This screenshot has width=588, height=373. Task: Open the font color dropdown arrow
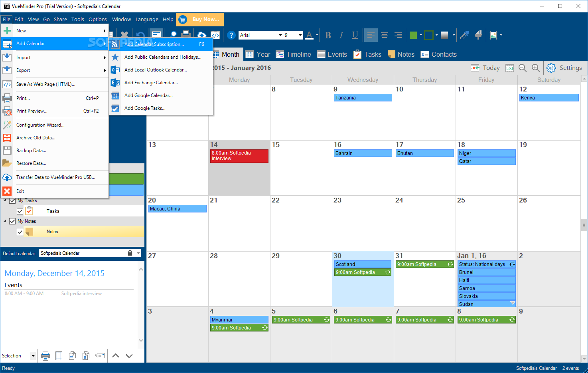pos(317,35)
